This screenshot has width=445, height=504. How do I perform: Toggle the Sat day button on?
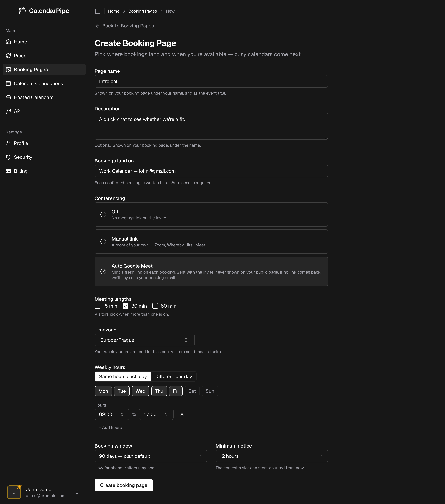192,391
